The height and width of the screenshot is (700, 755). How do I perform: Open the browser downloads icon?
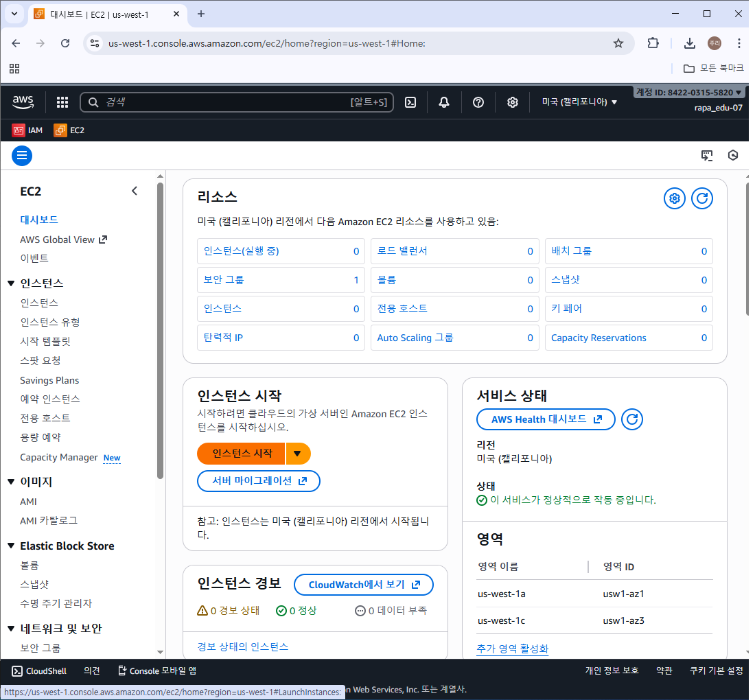[690, 43]
